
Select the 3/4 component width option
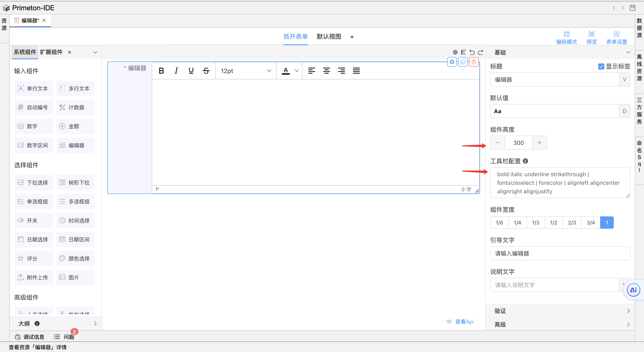pos(591,223)
